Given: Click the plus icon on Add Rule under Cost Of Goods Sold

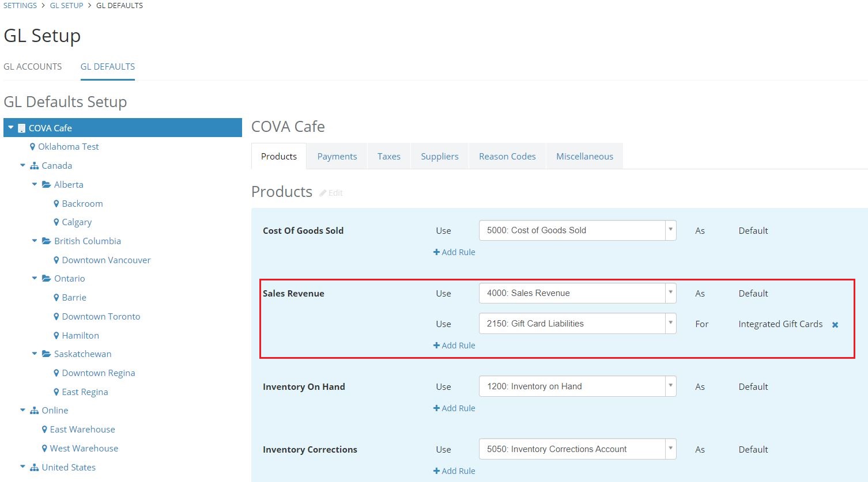Looking at the screenshot, I should (x=436, y=252).
